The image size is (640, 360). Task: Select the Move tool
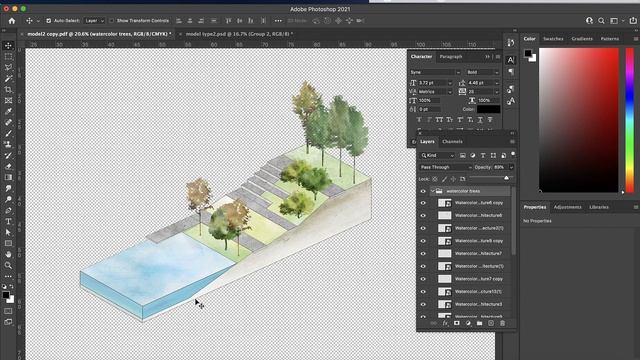[x=8, y=45]
